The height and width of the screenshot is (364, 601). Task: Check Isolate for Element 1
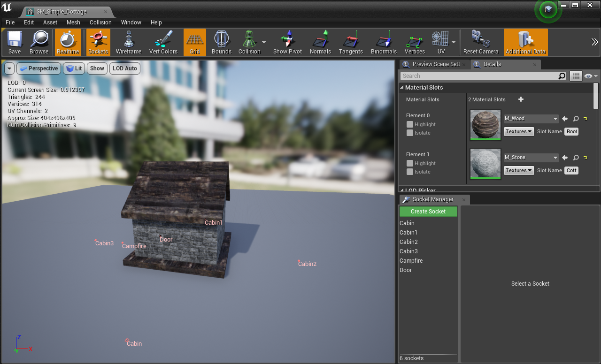[410, 172]
